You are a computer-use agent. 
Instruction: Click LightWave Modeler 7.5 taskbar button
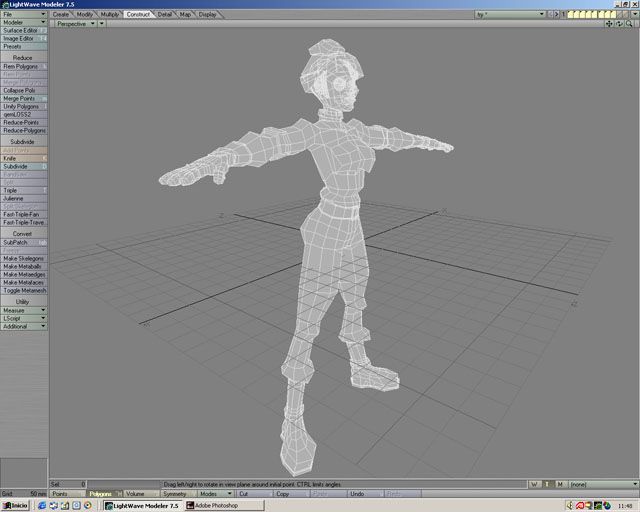[142, 505]
